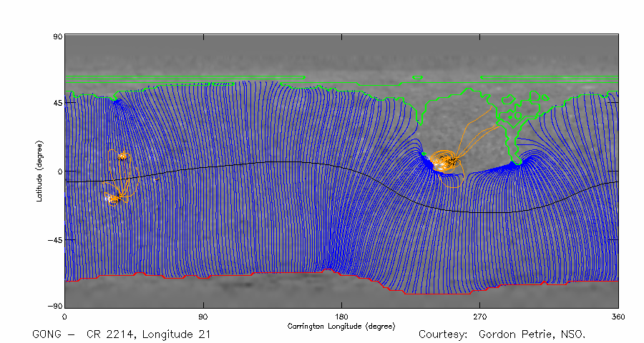Click the lower orange active region below the equator at left

(112, 197)
